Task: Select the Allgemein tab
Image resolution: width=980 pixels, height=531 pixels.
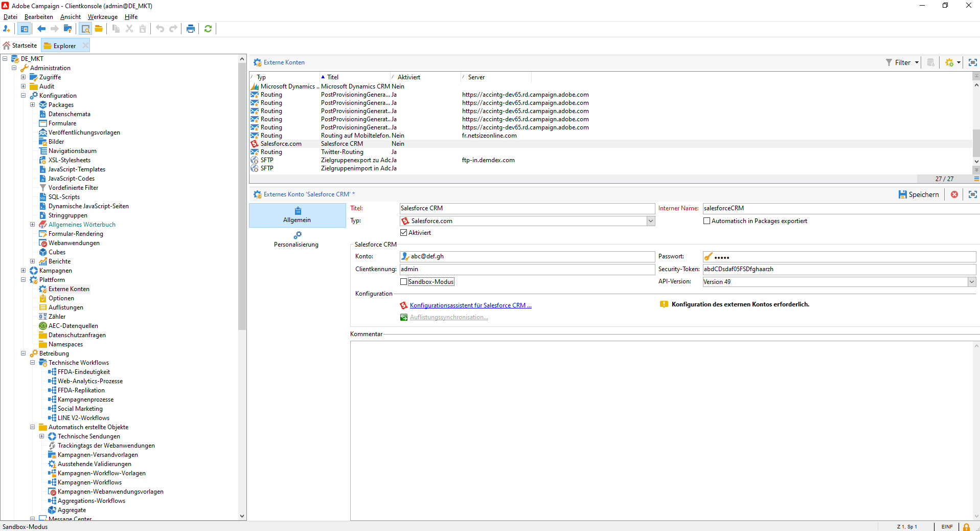Action: [297, 215]
